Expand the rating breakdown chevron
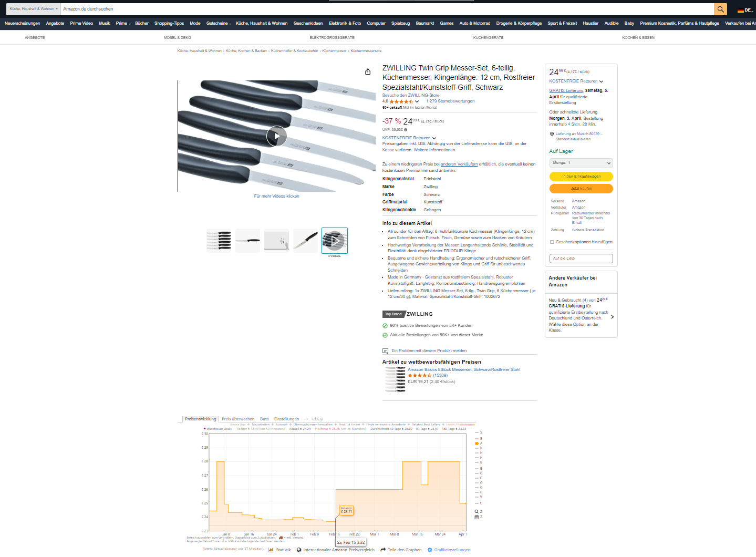This screenshot has height=557, width=756. pos(417,101)
